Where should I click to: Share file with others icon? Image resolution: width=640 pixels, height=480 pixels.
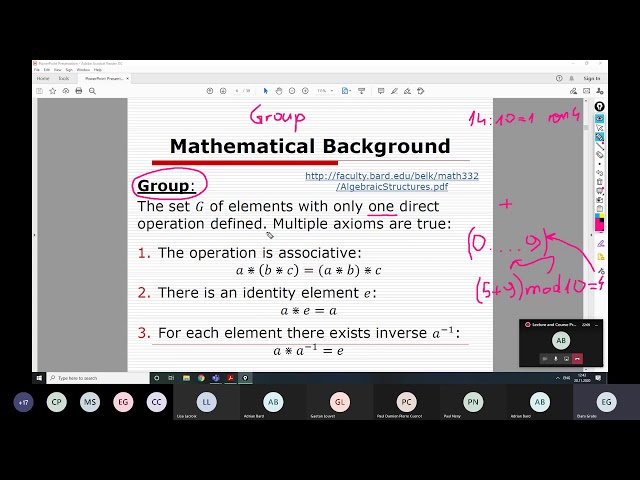pyautogui.click(x=600, y=91)
